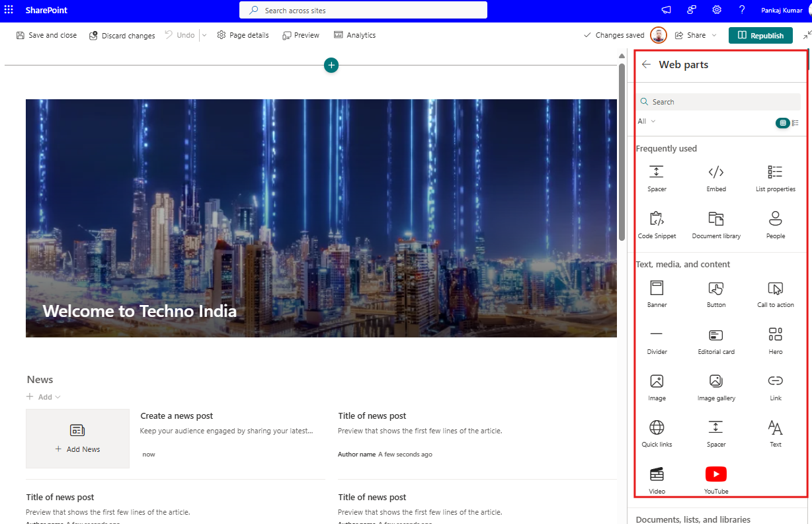The height and width of the screenshot is (524, 812).
Task: Add the Hero web part
Action: (x=774, y=339)
